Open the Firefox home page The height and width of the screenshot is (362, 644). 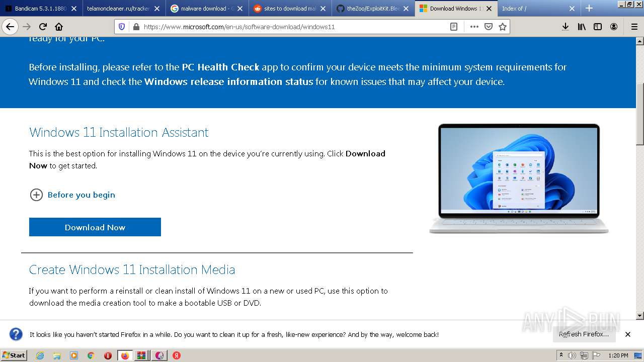(x=59, y=27)
